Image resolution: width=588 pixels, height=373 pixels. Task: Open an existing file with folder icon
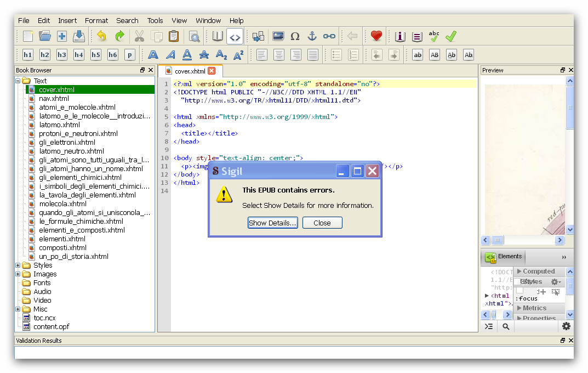(45, 36)
